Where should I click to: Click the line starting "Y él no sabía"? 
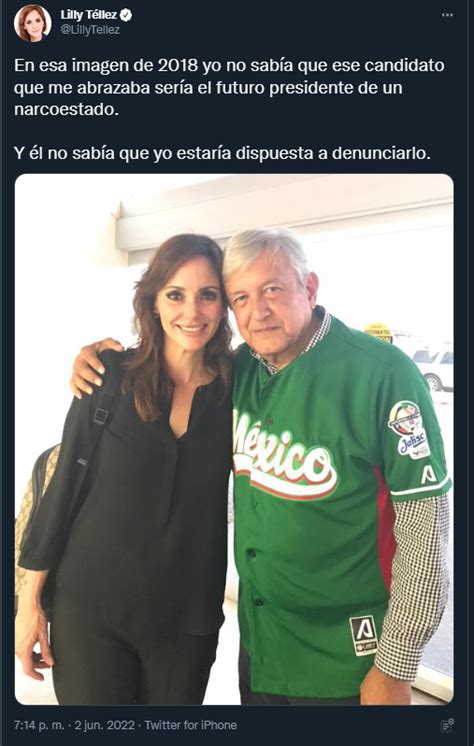click(222, 155)
